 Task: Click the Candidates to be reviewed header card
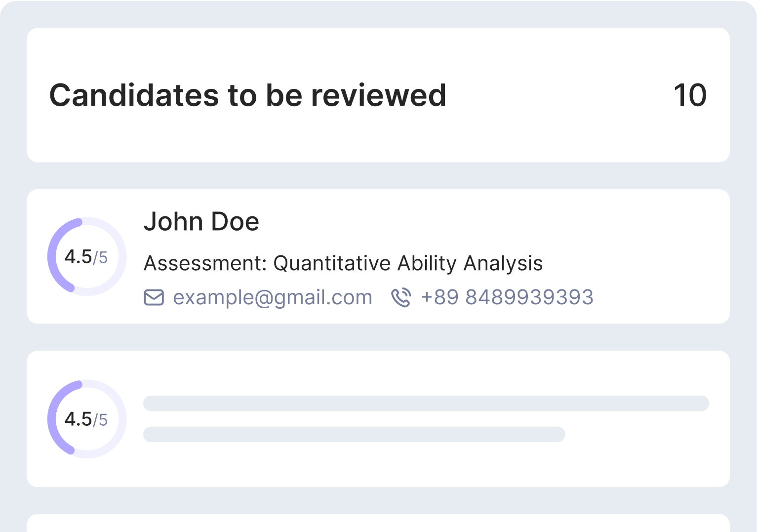click(x=378, y=95)
